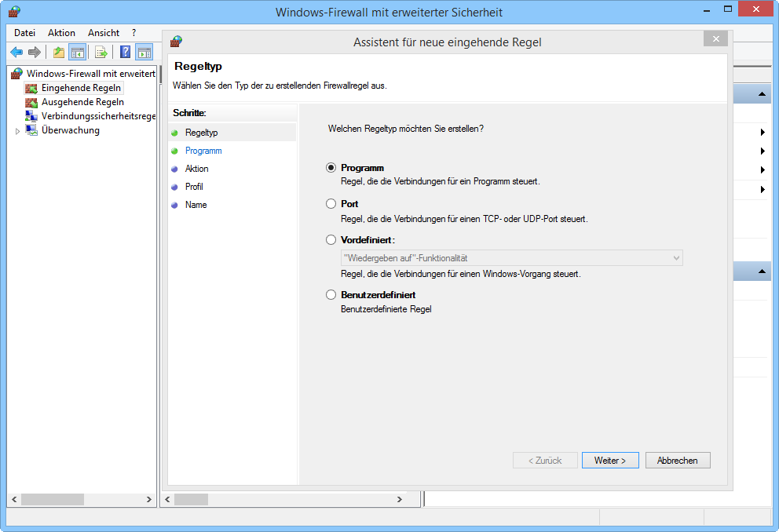This screenshot has width=779, height=532.
Task: Select the Benutzerdefiniert radio button
Action: click(x=331, y=295)
